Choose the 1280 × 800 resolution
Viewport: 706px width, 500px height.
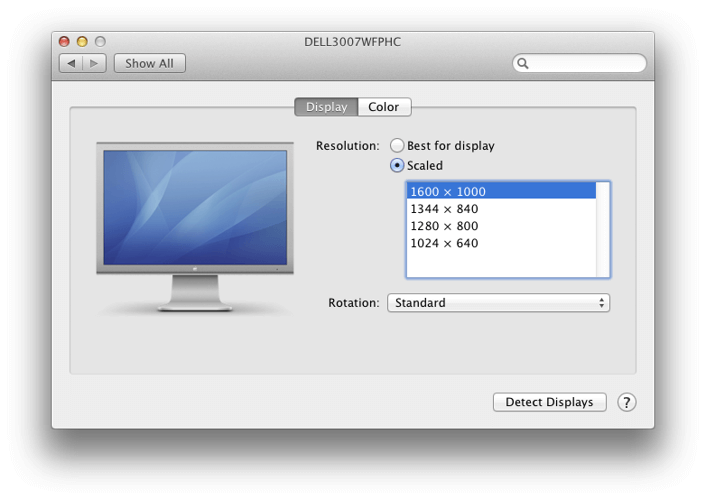(501, 226)
